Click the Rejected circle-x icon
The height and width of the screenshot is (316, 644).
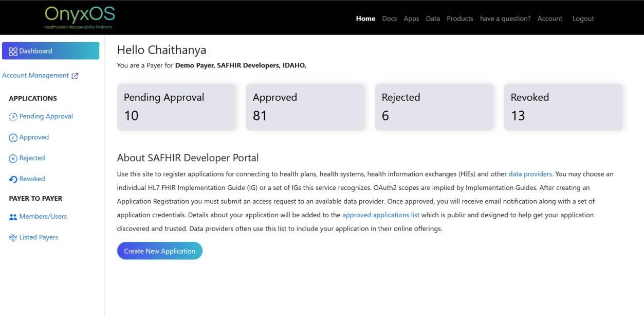(13, 159)
